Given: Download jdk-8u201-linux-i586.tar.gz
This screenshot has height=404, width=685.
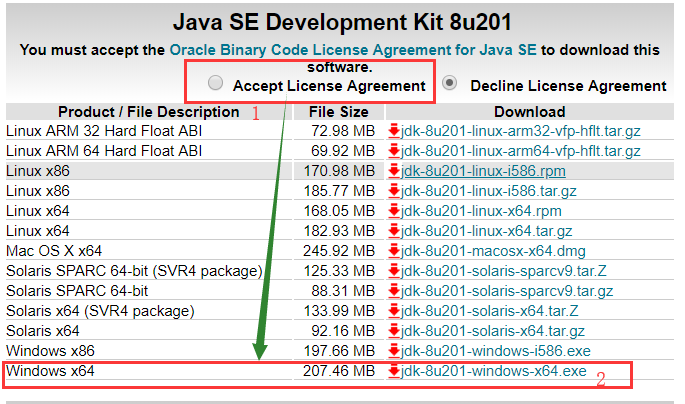Looking at the screenshot, I should (489, 191).
